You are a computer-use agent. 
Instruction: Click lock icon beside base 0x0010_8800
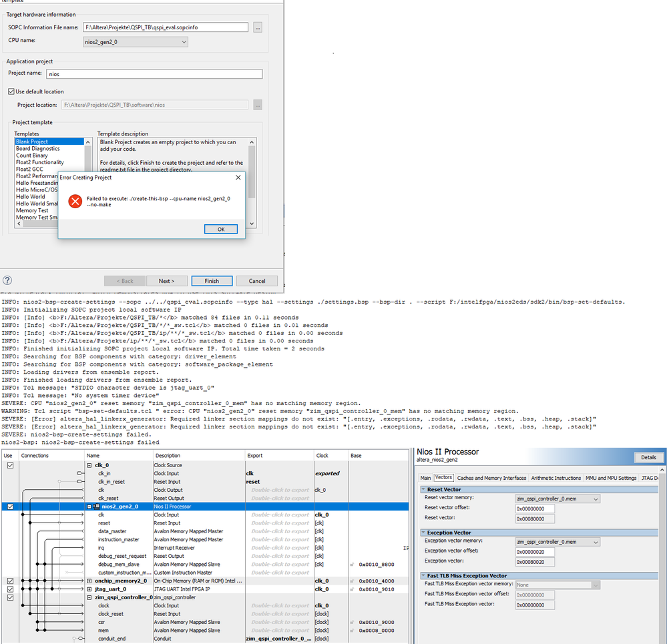353,565
